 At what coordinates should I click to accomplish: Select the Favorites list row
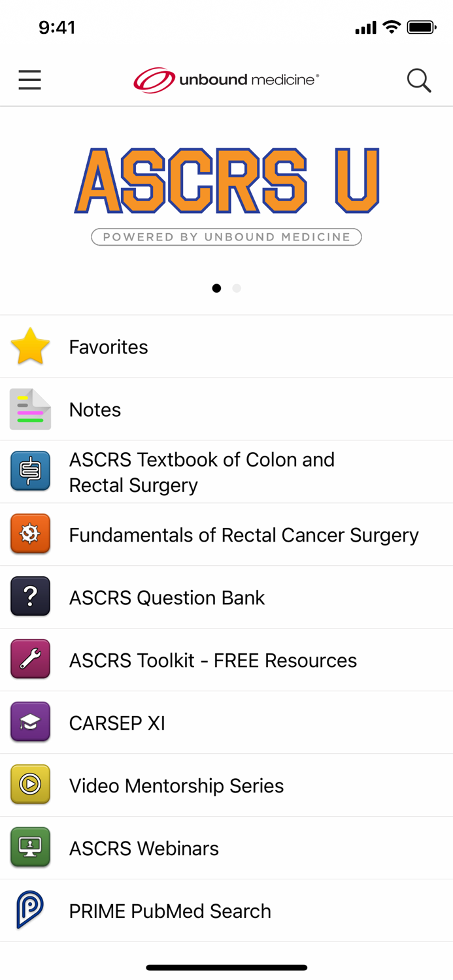pos(108,346)
